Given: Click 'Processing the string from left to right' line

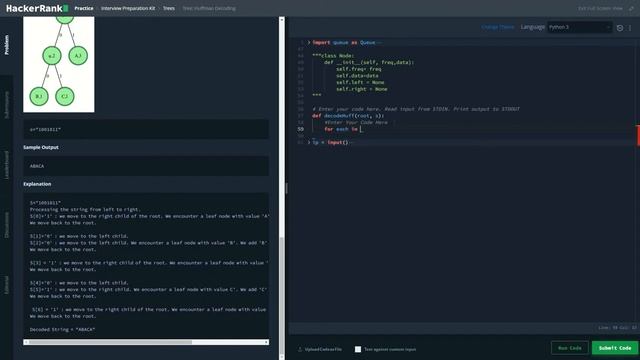Looking at the screenshot, I should [x=84, y=209].
